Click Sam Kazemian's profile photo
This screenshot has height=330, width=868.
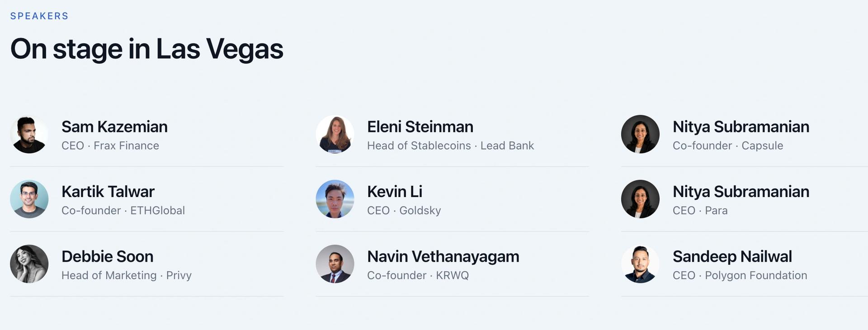(x=29, y=134)
